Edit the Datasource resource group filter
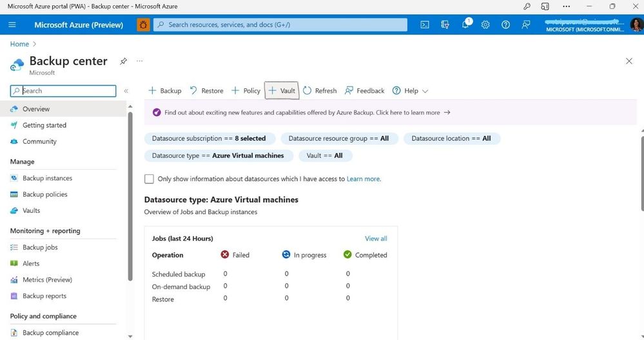This screenshot has height=340, width=644. (x=339, y=139)
